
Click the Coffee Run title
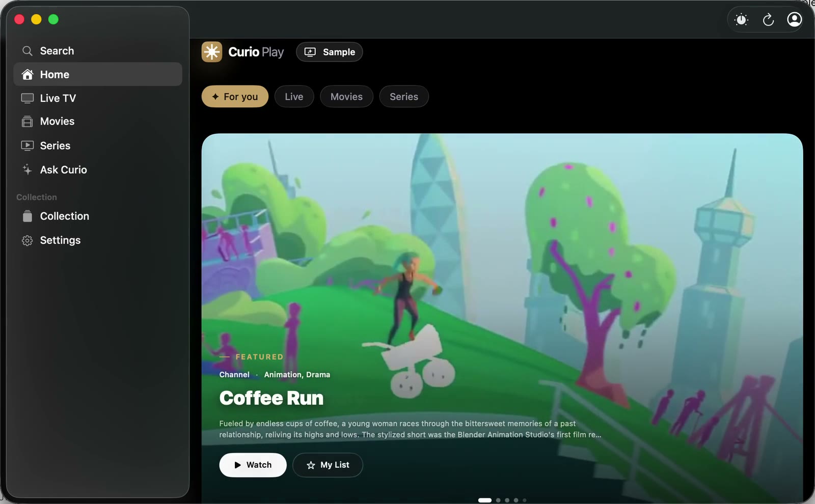[x=271, y=398]
